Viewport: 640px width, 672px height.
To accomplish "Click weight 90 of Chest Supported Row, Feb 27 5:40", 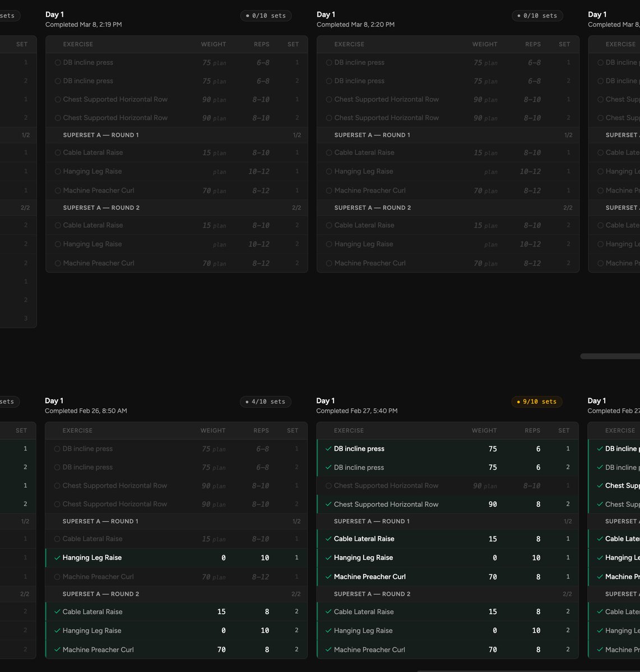I will pyautogui.click(x=493, y=505).
